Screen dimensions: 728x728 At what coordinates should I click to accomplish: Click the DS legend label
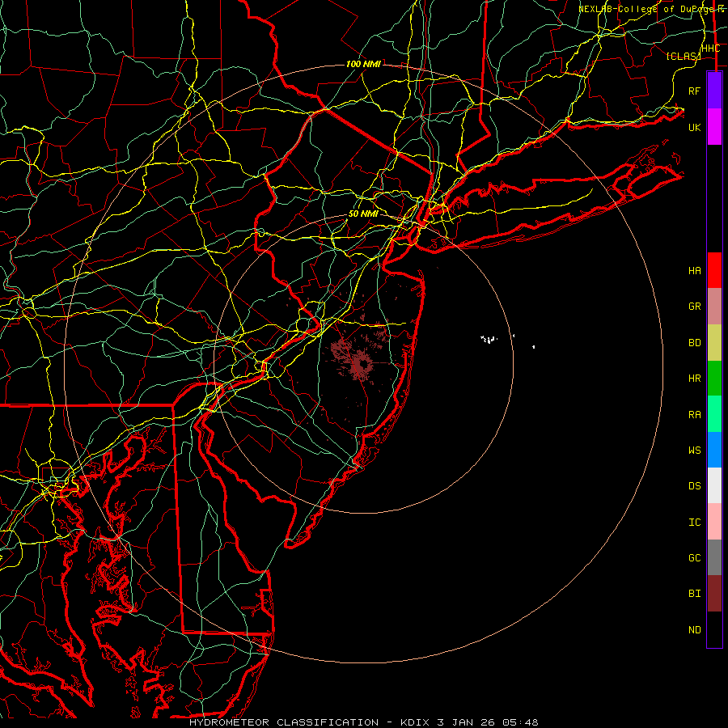695,486
